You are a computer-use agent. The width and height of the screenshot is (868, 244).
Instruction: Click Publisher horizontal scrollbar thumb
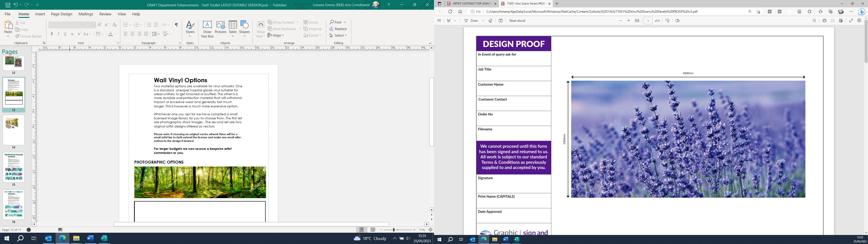point(251,224)
